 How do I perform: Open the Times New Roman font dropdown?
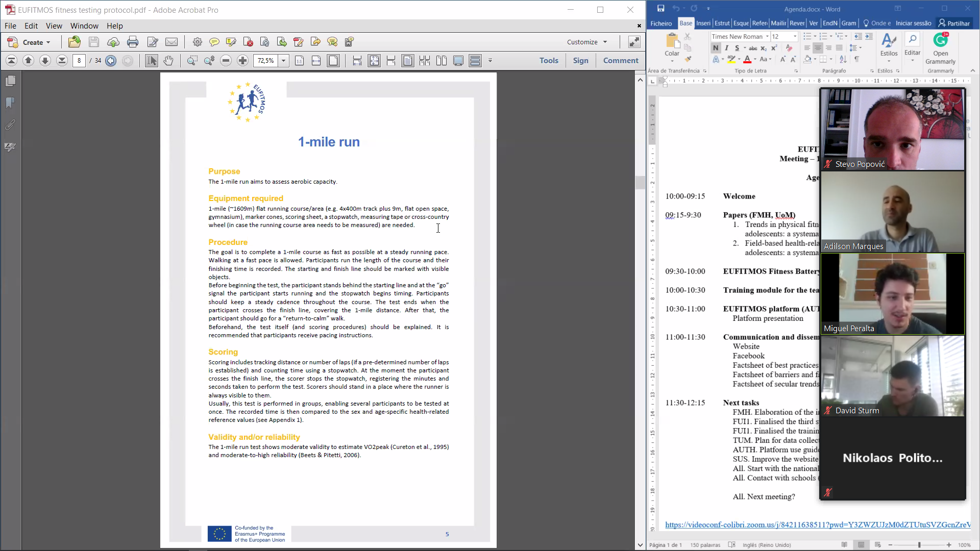(767, 37)
